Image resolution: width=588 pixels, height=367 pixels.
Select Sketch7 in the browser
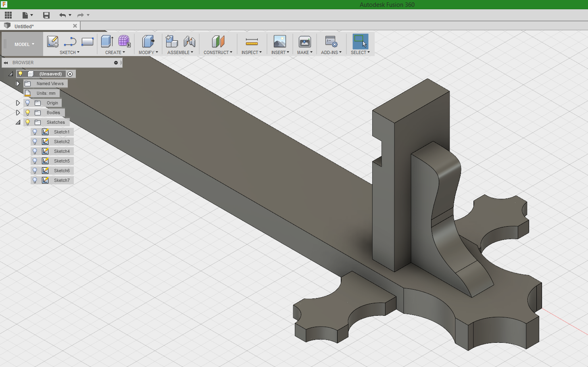click(x=62, y=180)
